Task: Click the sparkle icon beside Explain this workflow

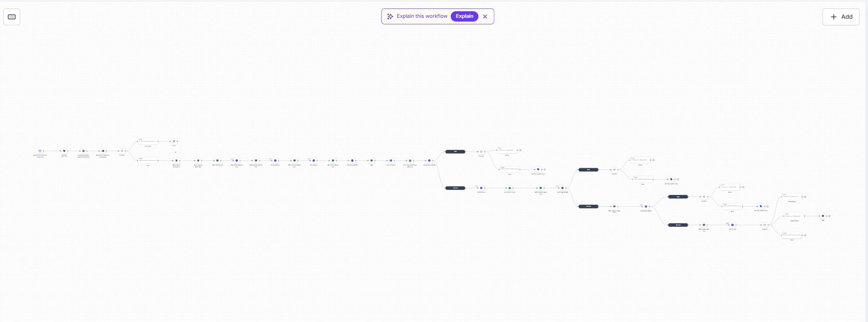Action: (x=390, y=16)
